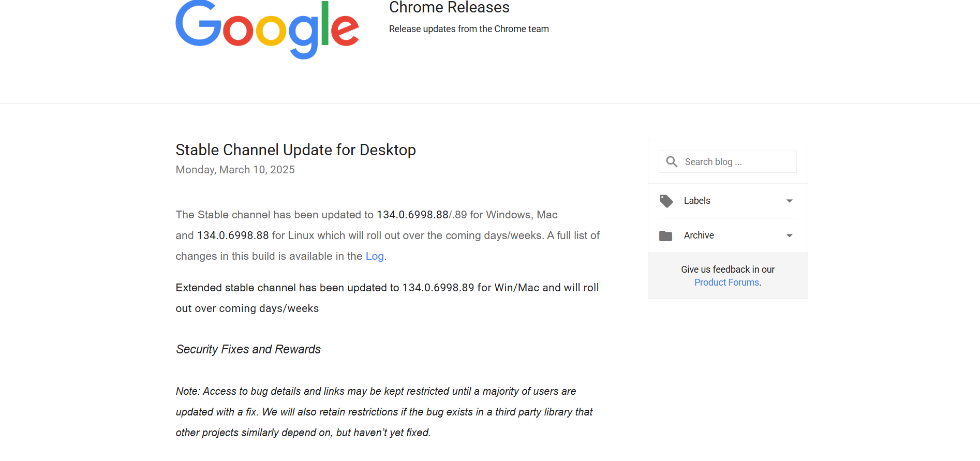Click the Chrome Releases blog title

click(449, 8)
